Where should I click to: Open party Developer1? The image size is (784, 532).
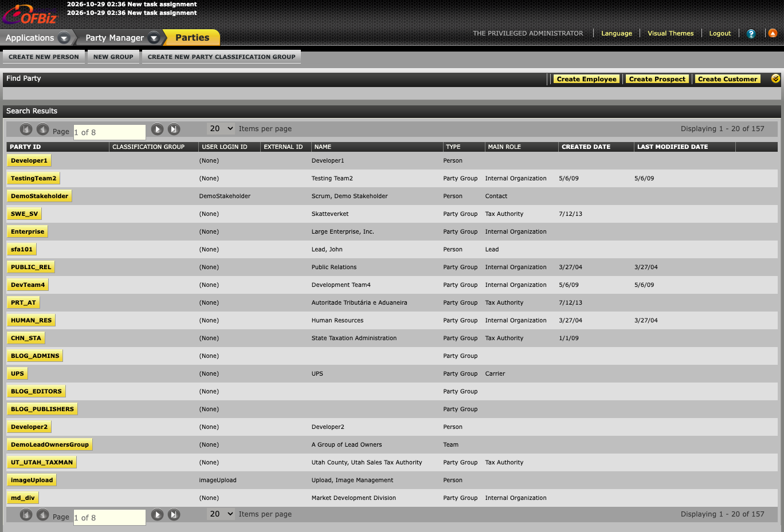point(29,161)
